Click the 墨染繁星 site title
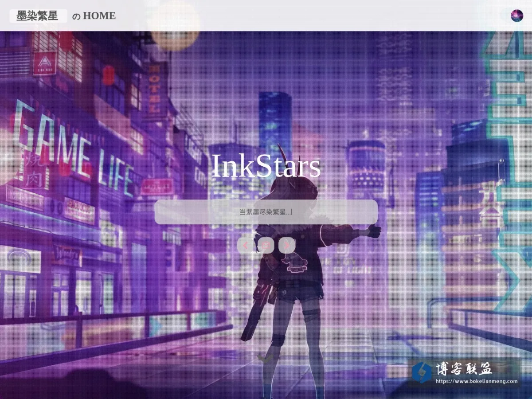This screenshot has height=399, width=532. click(x=38, y=16)
